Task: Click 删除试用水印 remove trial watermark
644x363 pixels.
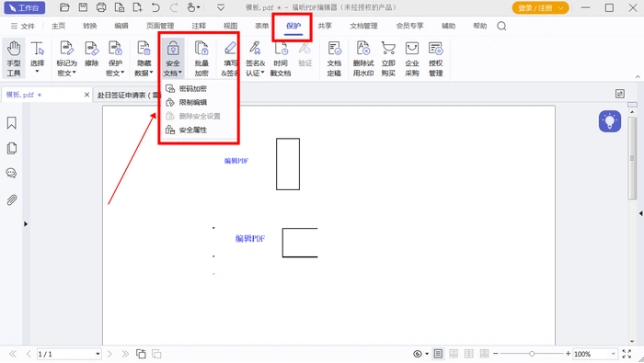Action: (363, 58)
